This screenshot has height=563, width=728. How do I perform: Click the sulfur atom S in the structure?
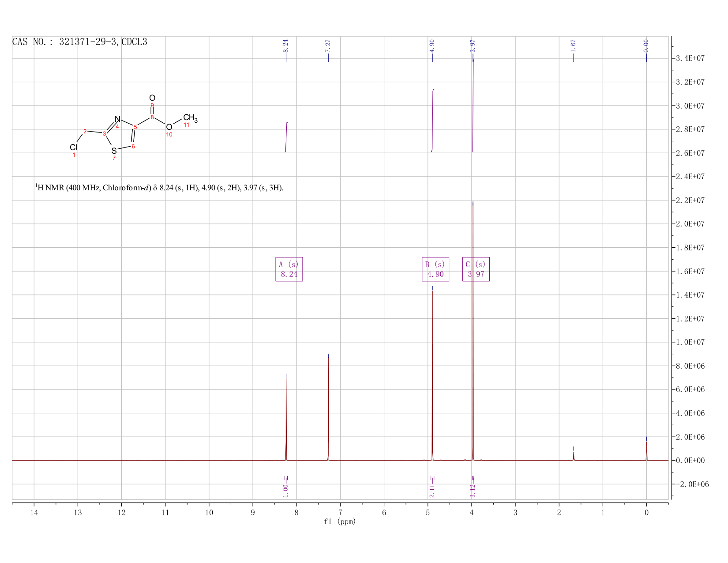click(114, 151)
